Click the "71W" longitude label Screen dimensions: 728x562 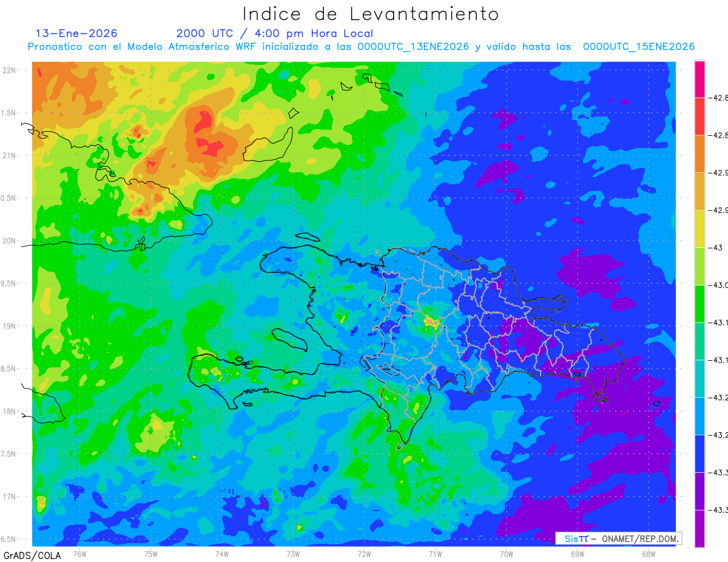[x=435, y=554]
